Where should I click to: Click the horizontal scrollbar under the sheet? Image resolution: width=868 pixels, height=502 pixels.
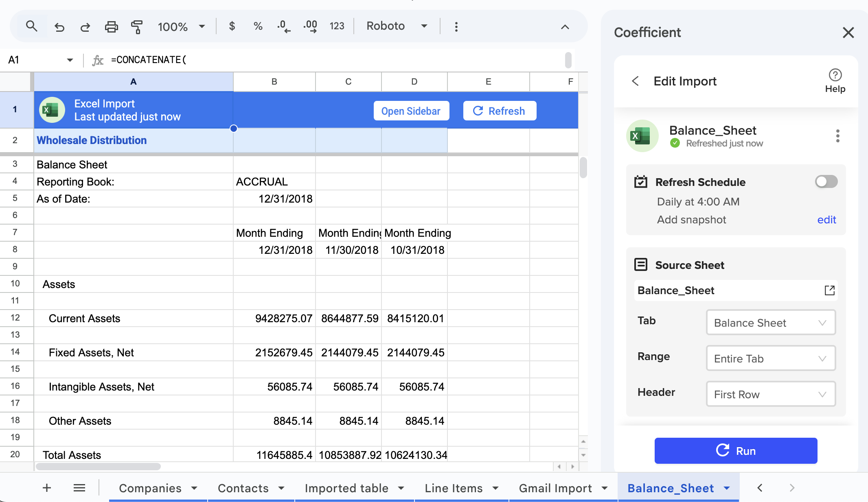click(98, 467)
